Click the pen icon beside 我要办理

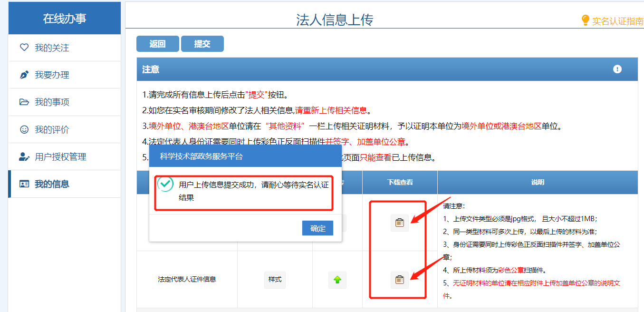click(24, 75)
